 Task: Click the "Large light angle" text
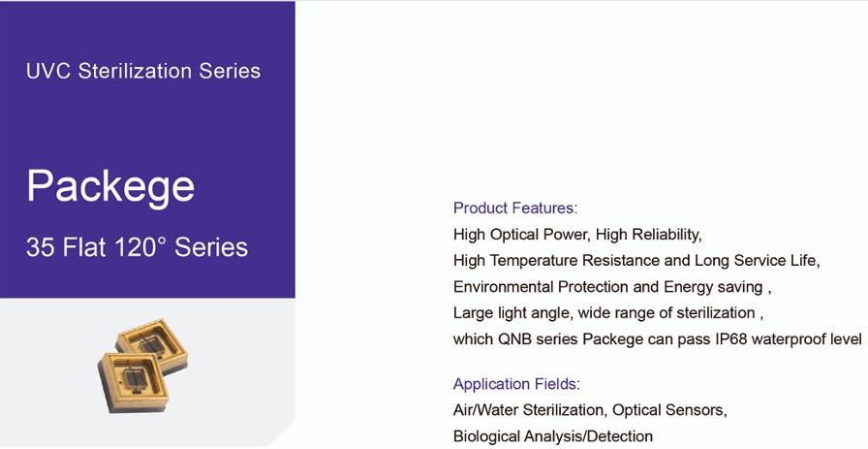(509, 313)
